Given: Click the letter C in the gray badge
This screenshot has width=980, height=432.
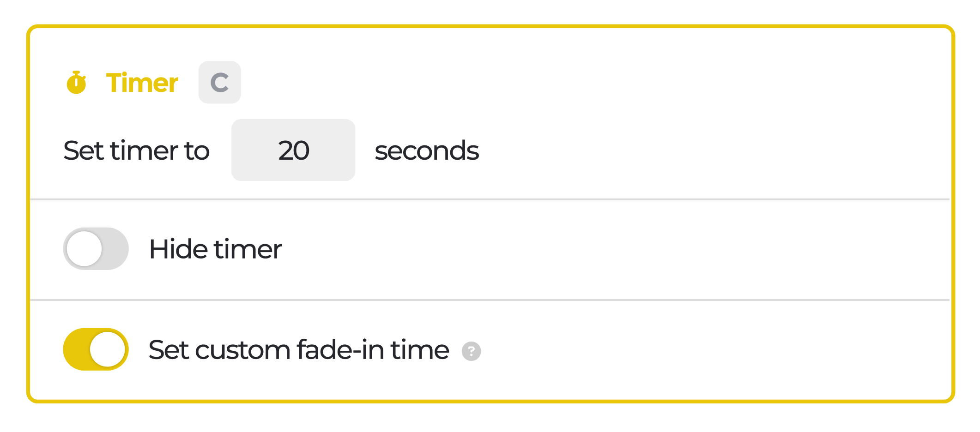Looking at the screenshot, I should [219, 83].
